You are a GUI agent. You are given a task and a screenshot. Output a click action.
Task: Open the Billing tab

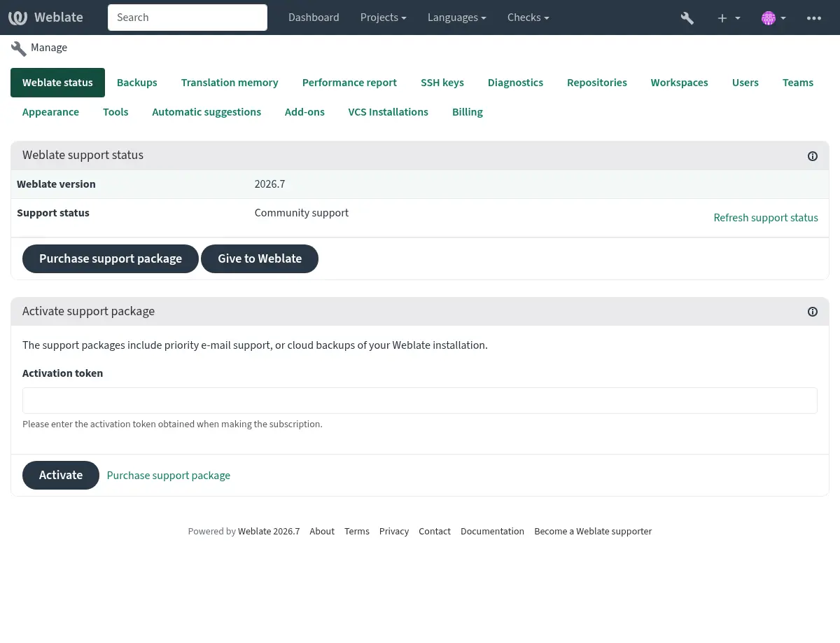tap(468, 112)
